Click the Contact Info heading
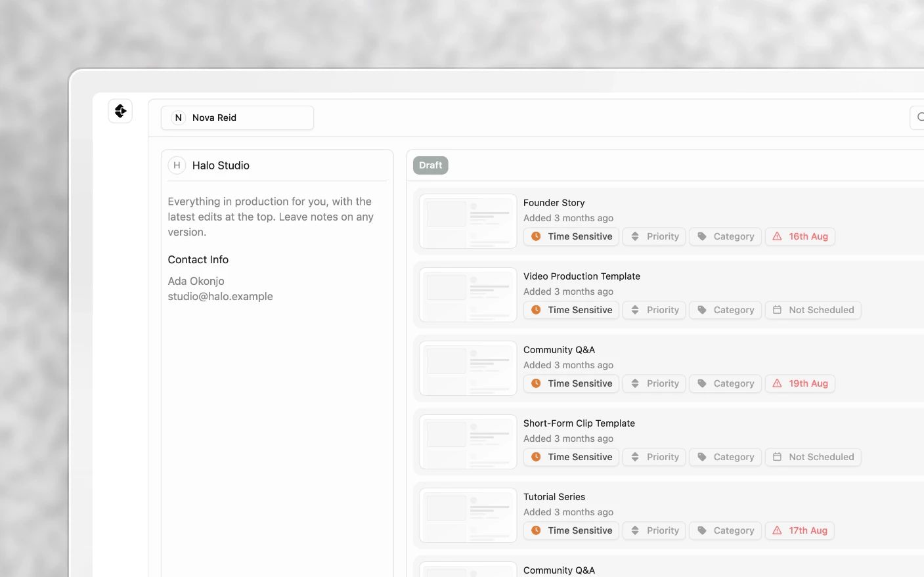This screenshot has width=924, height=577. [198, 259]
